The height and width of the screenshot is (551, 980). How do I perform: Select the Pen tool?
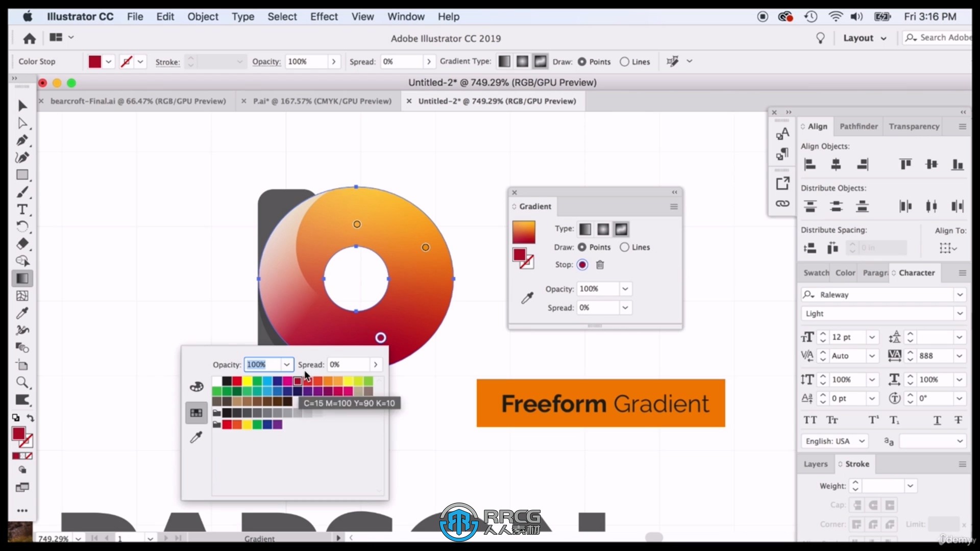click(x=22, y=140)
